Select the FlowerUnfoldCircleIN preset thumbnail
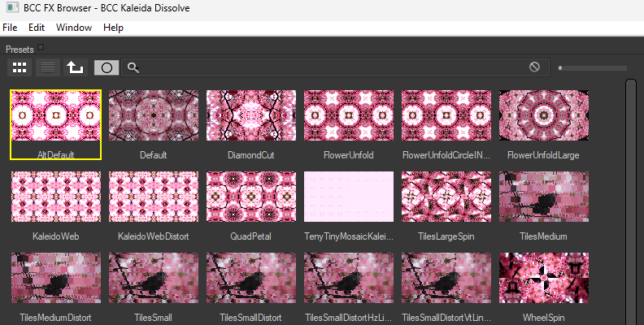Image resolution: width=644 pixels, height=325 pixels. click(446, 115)
